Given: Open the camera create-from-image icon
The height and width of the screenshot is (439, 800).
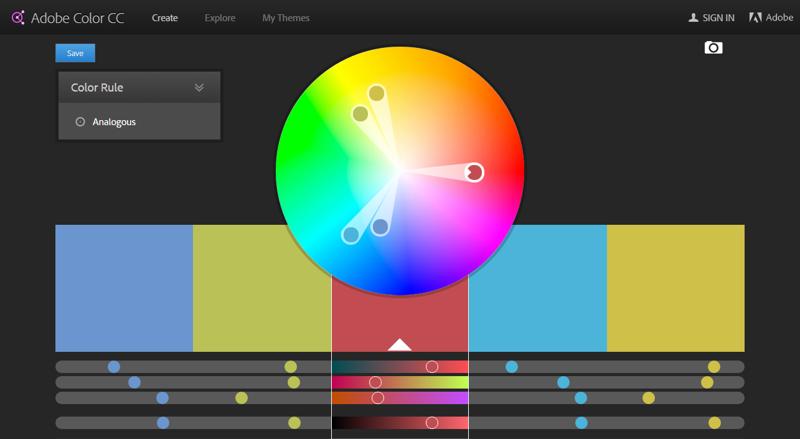Looking at the screenshot, I should 713,47.
